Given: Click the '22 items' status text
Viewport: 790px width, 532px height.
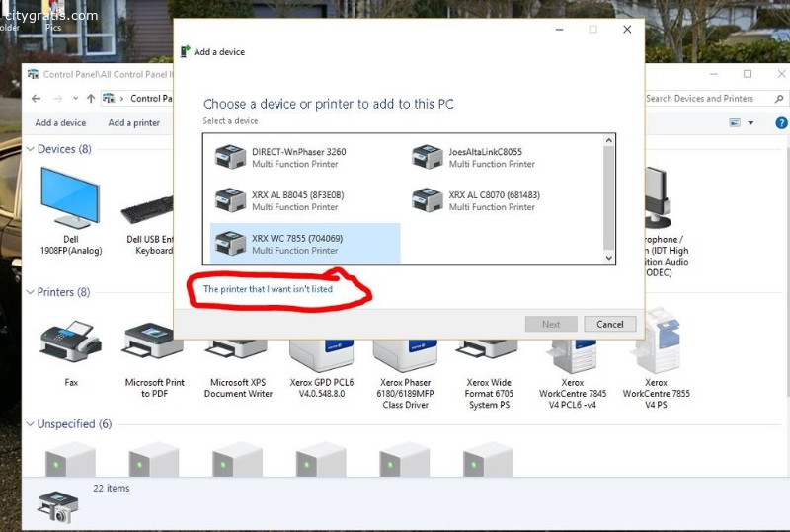Looking at the screenshot, I should pos(112,489).
